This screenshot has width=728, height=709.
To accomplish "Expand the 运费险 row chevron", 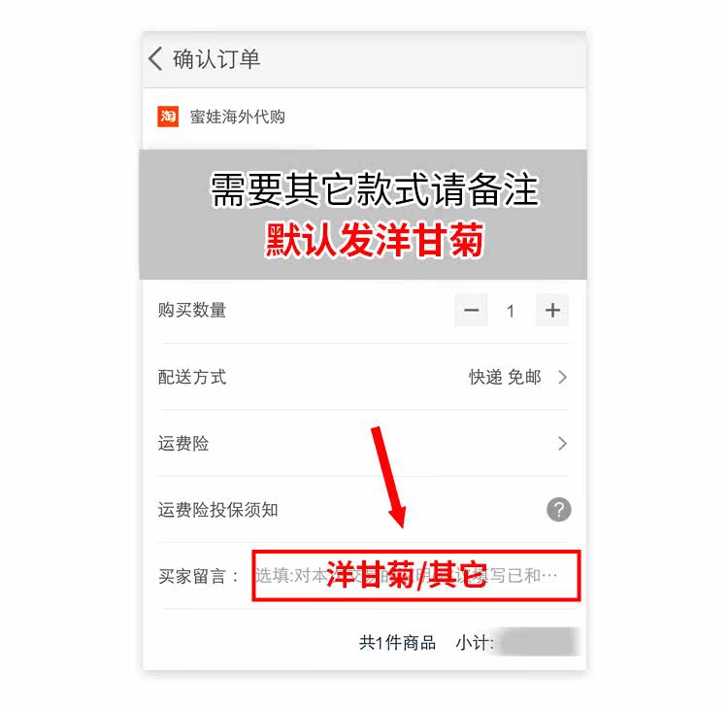I will tap(562, 444).
